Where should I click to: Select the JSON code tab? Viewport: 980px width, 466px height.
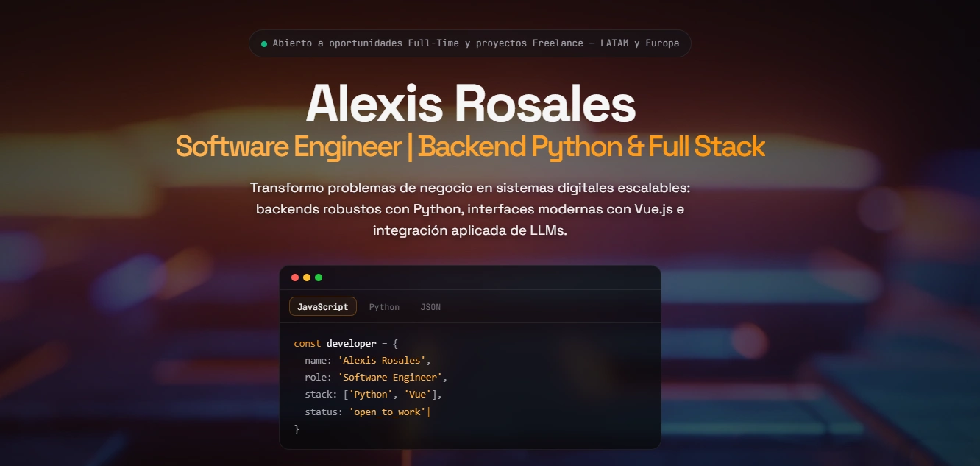(x=430, y=306)
